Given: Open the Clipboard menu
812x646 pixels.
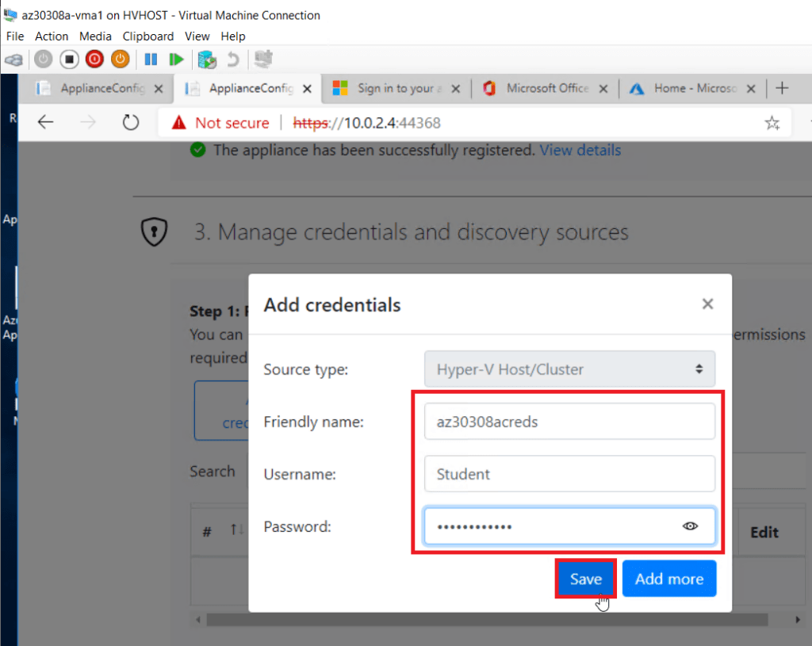Looking at the screenshot, I should [x=147, y=36].
